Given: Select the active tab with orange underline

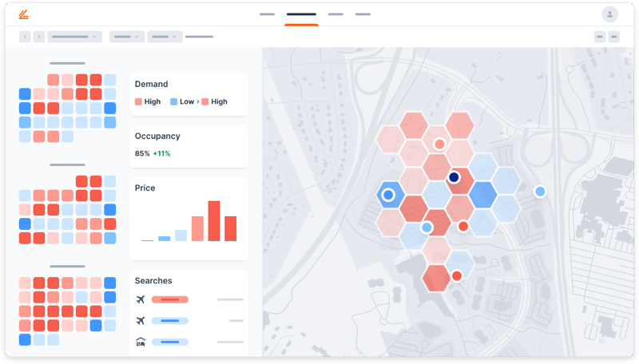Looking at the screenshot, I should [301, 14].
